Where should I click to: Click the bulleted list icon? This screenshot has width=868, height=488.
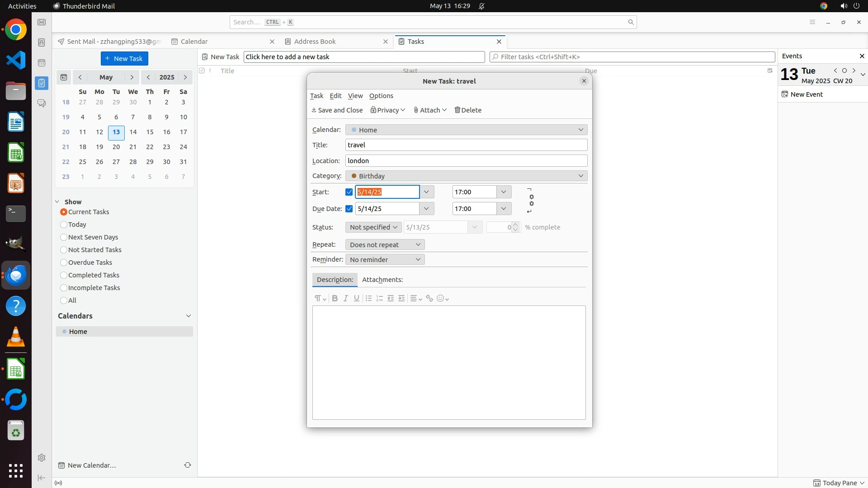click(x=368, y=298)
